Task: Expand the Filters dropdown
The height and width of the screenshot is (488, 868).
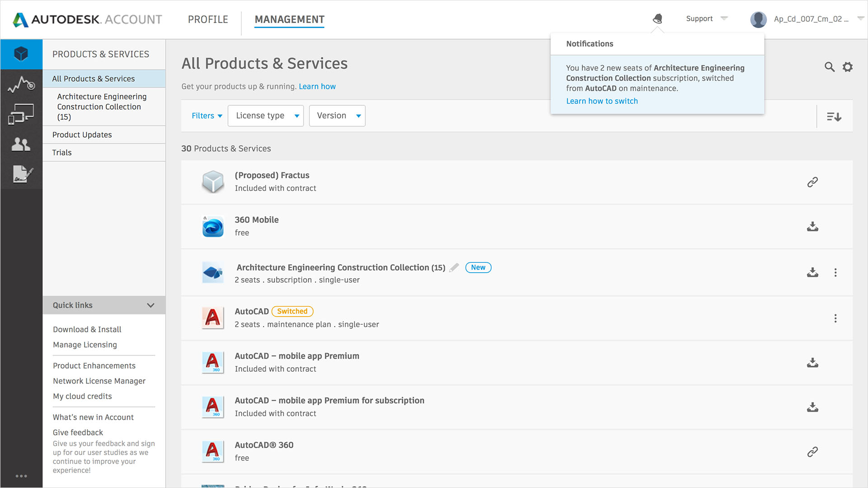Action: point(207,116)
